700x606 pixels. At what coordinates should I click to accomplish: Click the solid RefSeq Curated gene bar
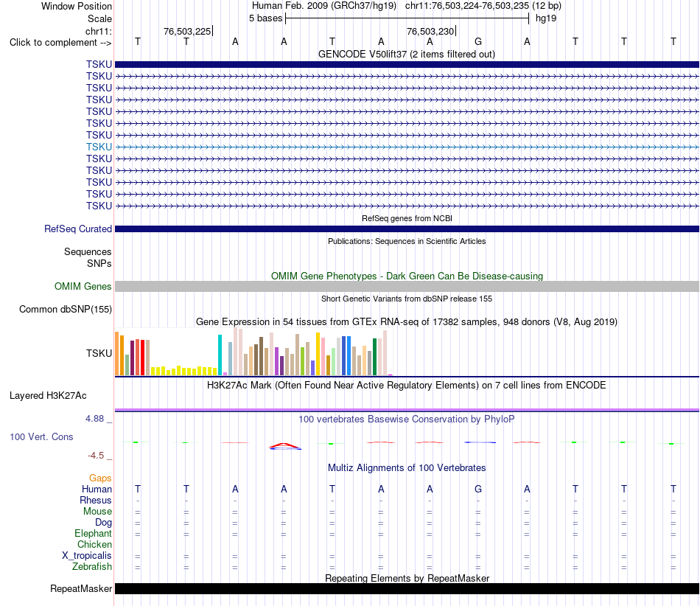(x=407, y=229)
